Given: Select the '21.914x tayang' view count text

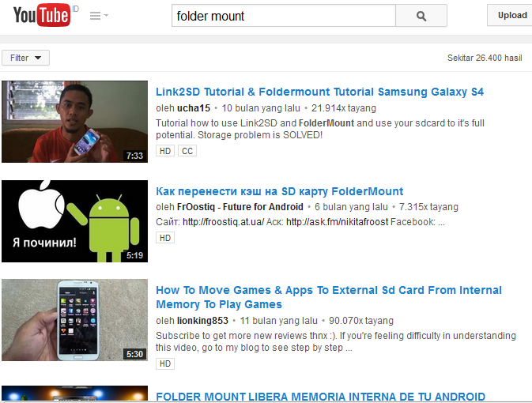Looking at the screenshot, I should (x=344, y=108).
